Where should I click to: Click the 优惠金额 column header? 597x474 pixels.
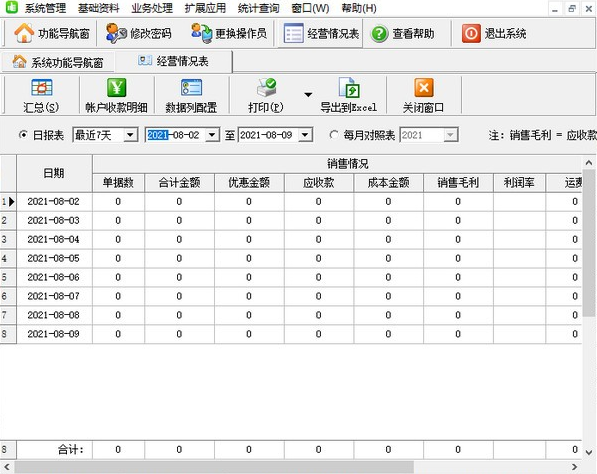[x=249, y=183]
